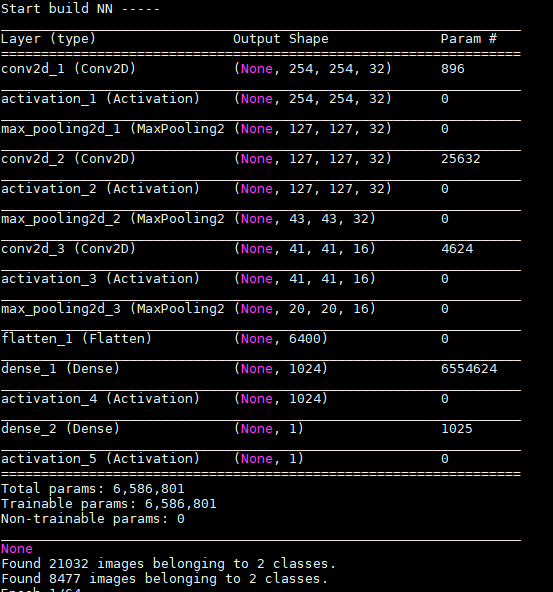This screenshot has height=592, width=553.
Task: Click 'Found 21032 images belonging' line
Action: 168,564
